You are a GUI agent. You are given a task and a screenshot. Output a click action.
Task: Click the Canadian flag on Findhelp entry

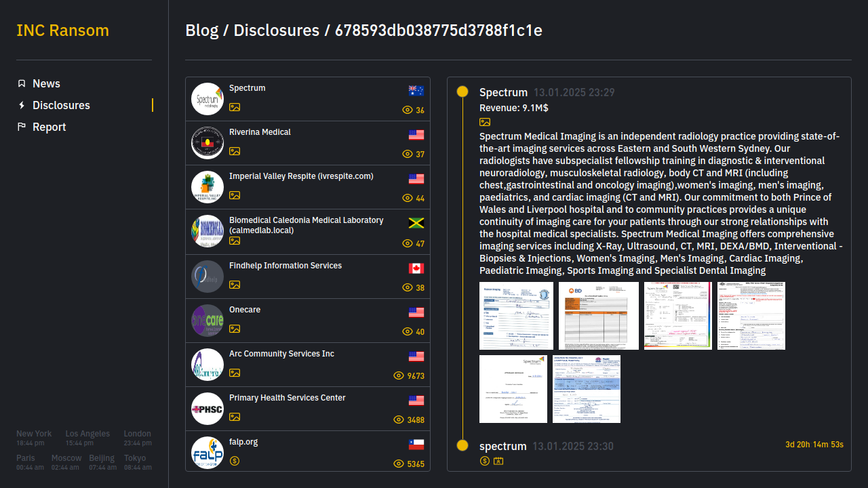(x=416, y=268)
